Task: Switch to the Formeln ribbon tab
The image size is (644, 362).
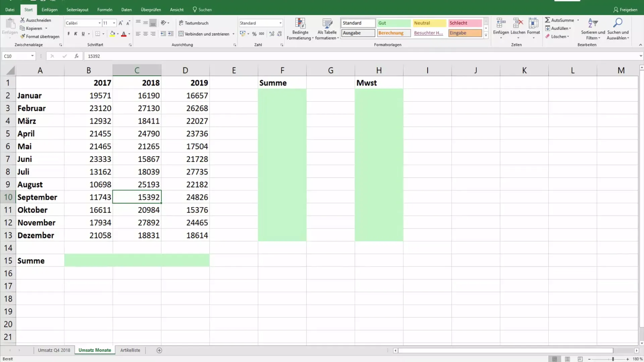Action: pyautogui.click(x=105, y=10)
